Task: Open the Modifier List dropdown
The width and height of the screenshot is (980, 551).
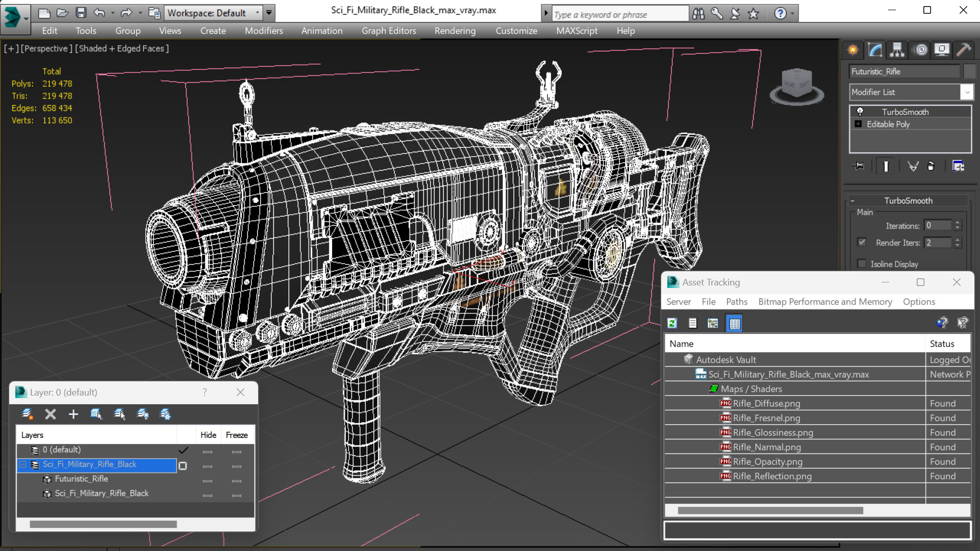Action: (x=967, y=92)
